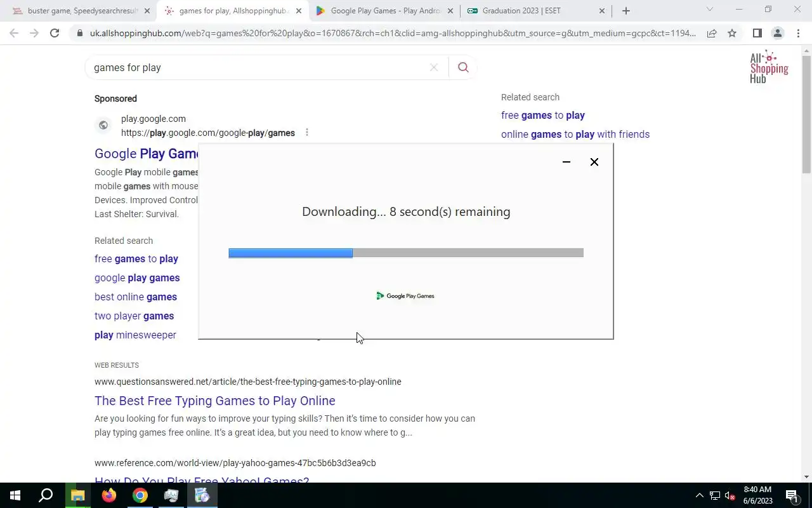
Task: Click the browser forward arrow
Action: (x=34, y=33)
